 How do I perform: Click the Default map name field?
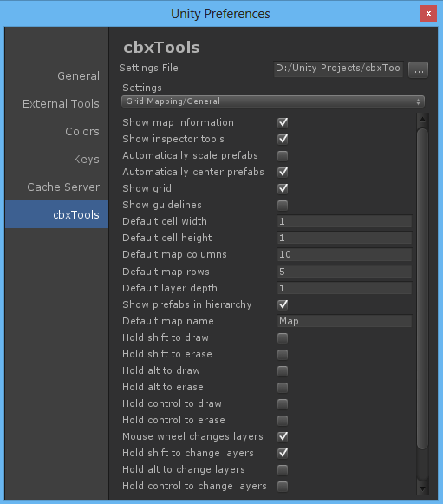[x=344, y=321]
